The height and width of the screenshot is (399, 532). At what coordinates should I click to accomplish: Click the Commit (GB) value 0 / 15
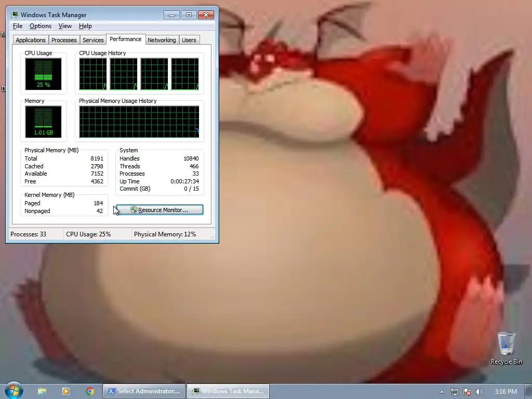pos(191,189)
